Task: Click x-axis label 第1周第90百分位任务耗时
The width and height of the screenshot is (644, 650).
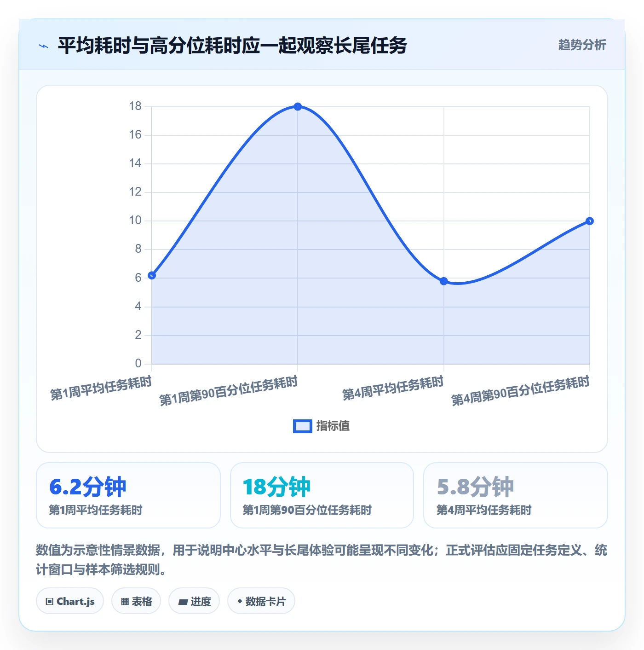Action: [229, 391]
